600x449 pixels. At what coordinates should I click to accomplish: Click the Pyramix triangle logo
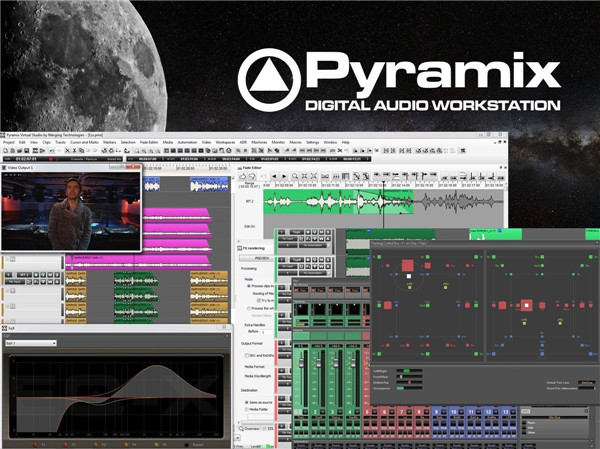269,77
